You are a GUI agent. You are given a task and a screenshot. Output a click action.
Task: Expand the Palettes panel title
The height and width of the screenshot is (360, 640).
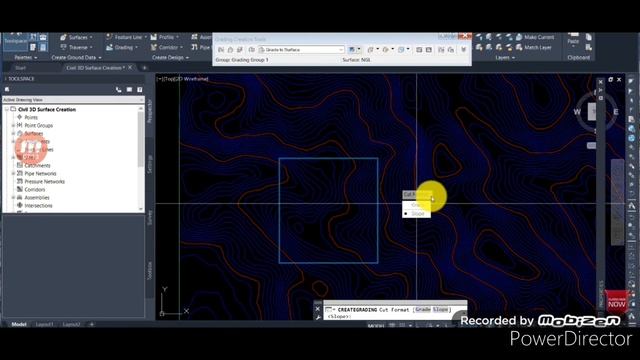pos(26,58)
